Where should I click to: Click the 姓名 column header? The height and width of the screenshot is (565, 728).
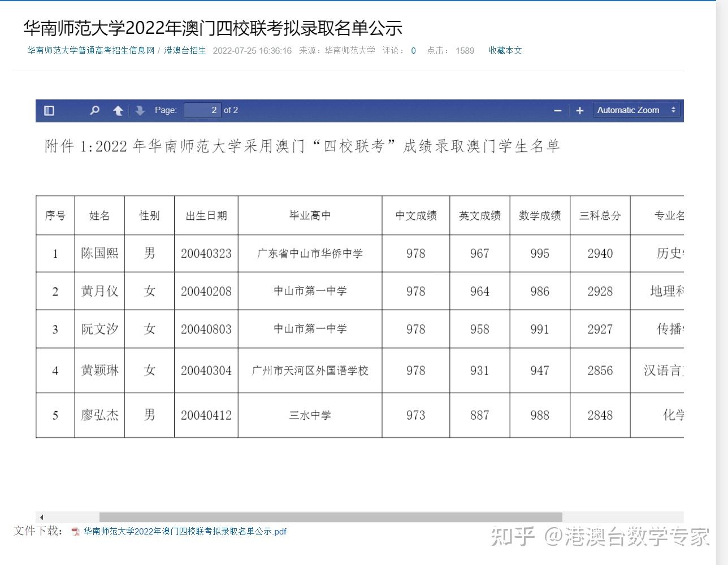click(x=99, y=215)
